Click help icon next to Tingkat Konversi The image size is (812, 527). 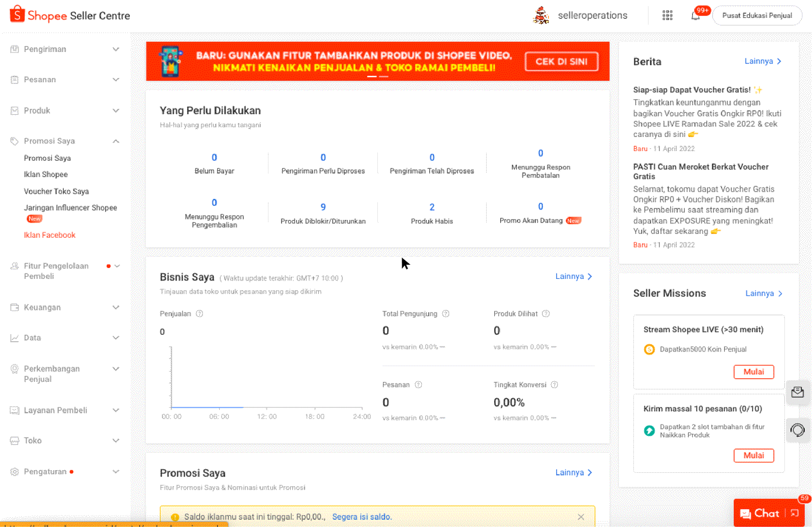pos(554,385)
